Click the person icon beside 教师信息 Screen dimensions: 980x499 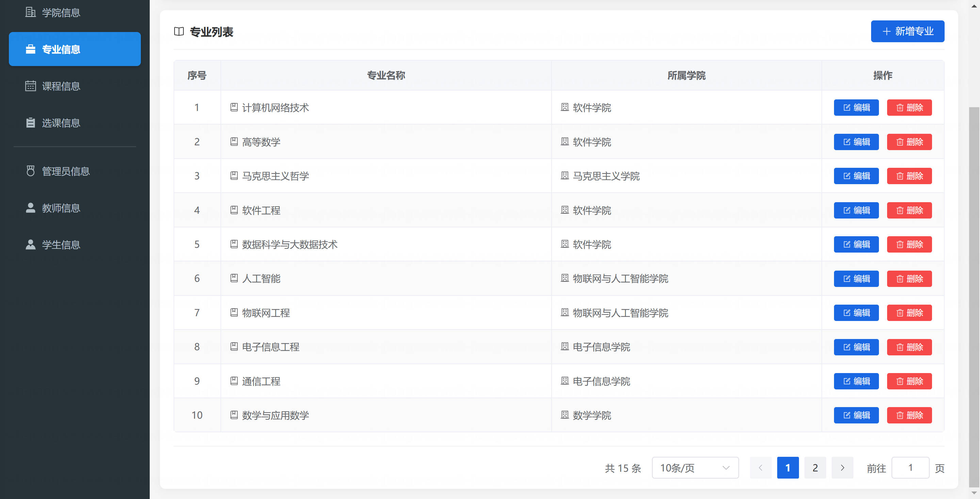pos(30,208)
